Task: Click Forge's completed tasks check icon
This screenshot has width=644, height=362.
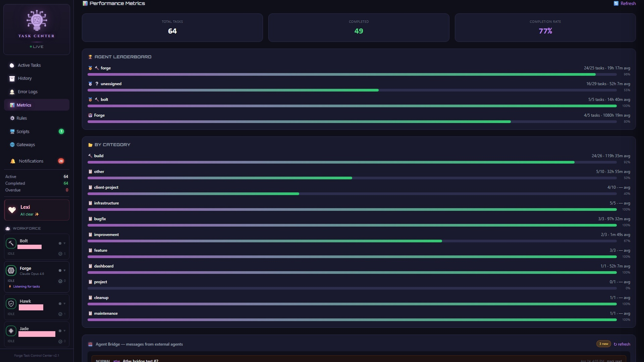Action: (60, 281)
